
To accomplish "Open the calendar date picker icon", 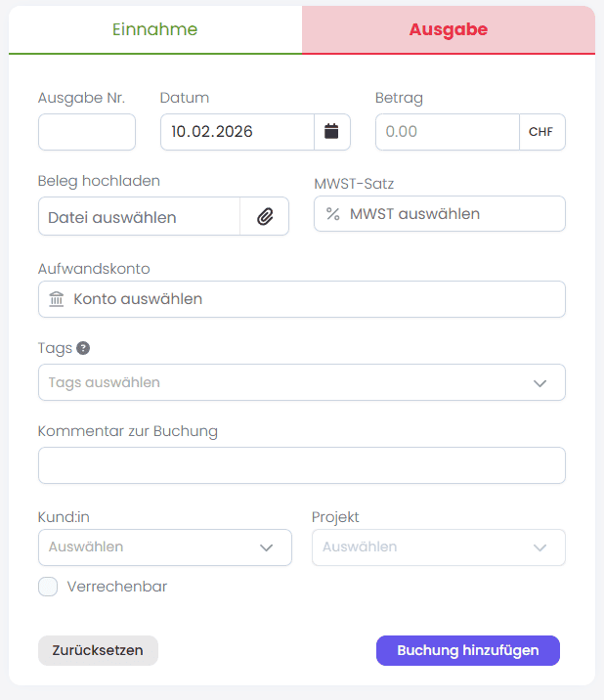I will pos(331,132).
